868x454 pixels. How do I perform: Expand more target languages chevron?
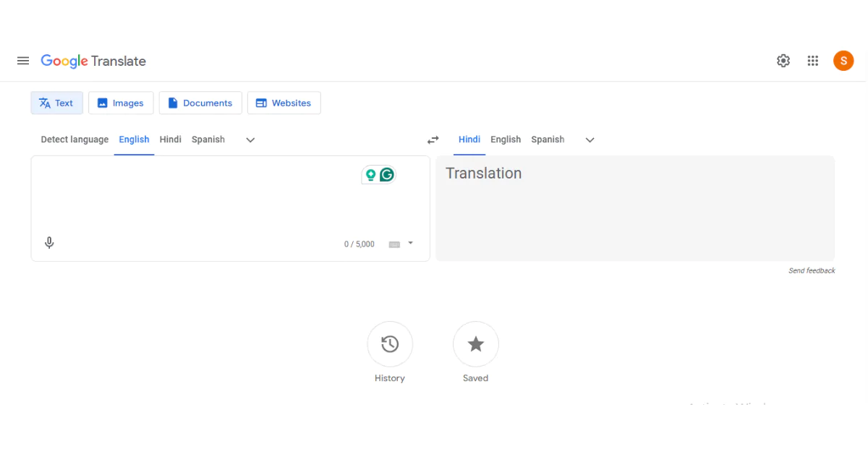coord(590,140)
